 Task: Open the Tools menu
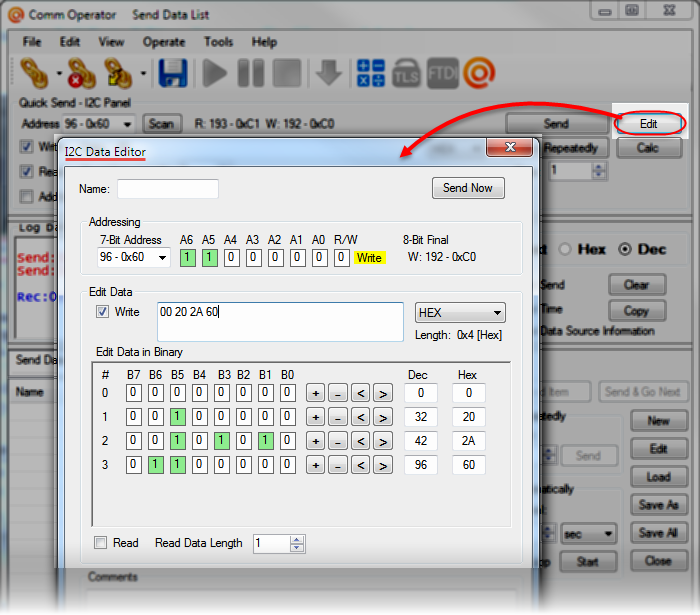coord(219,42)
